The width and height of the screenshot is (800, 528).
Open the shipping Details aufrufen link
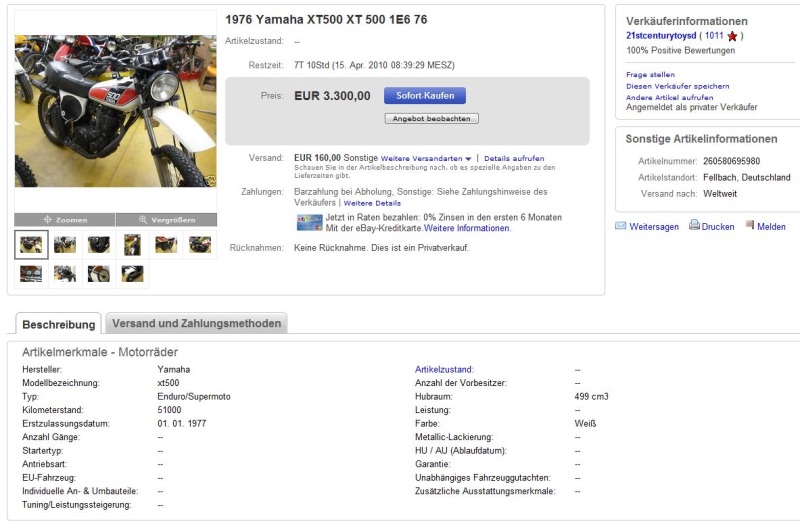[x=514, y=159]
